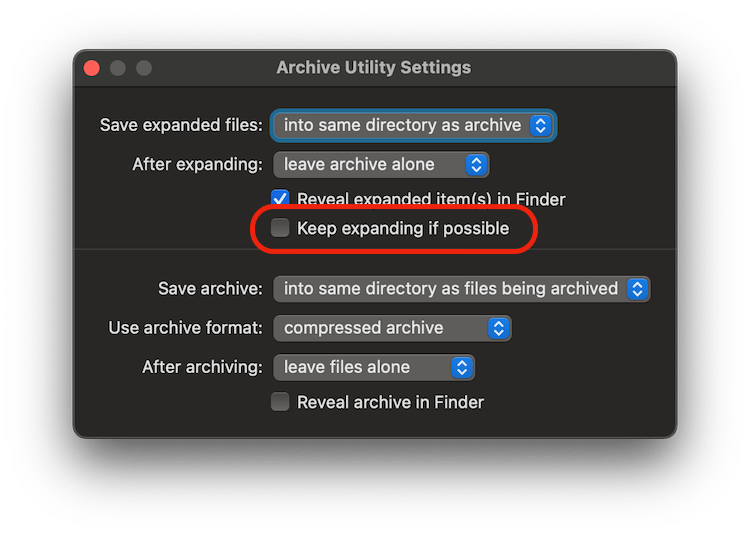Click the 'Save archive:' label
Screen dimensions: 750x535
[x=210, y=288]
